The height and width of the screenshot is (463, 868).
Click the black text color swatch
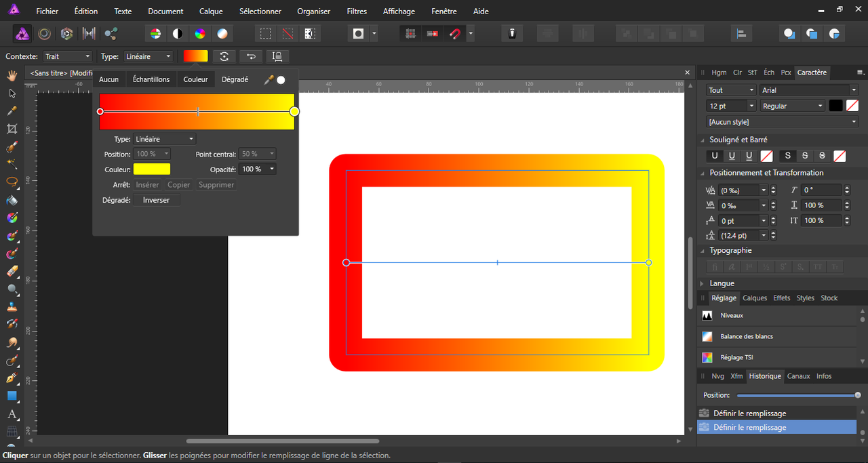tap(836, 106)
